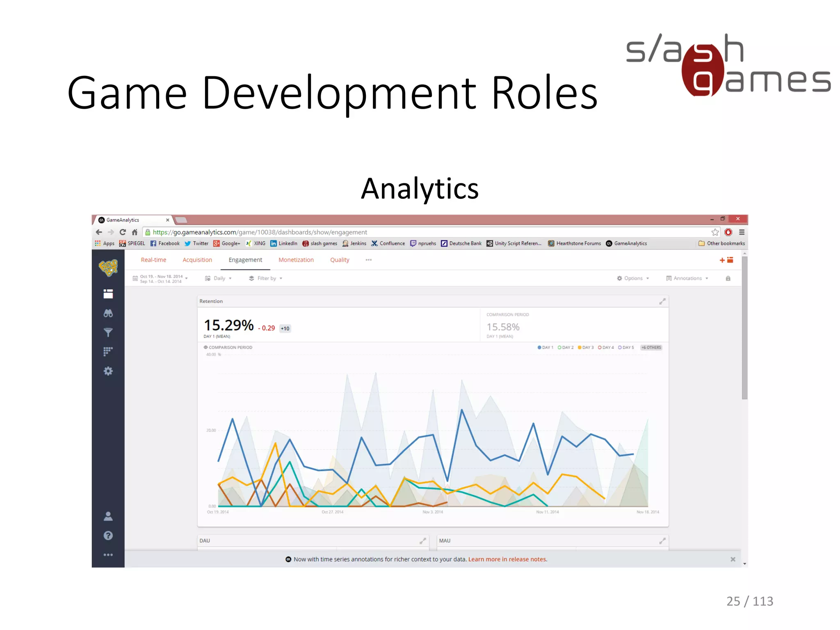The image size is (840, 630).
Task: Click the sidebar more dots icon
Action: tap(108, 555)
